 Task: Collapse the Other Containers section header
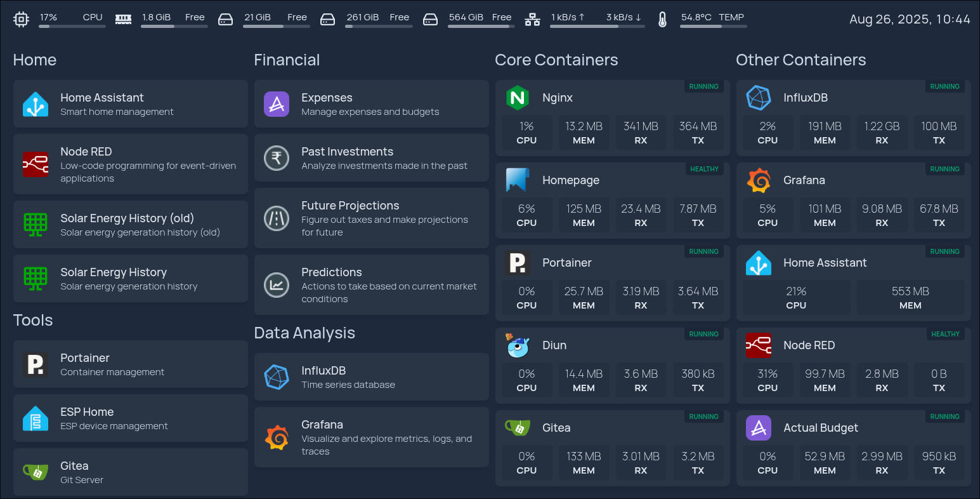pyautogui.click(x=801, y=60)
